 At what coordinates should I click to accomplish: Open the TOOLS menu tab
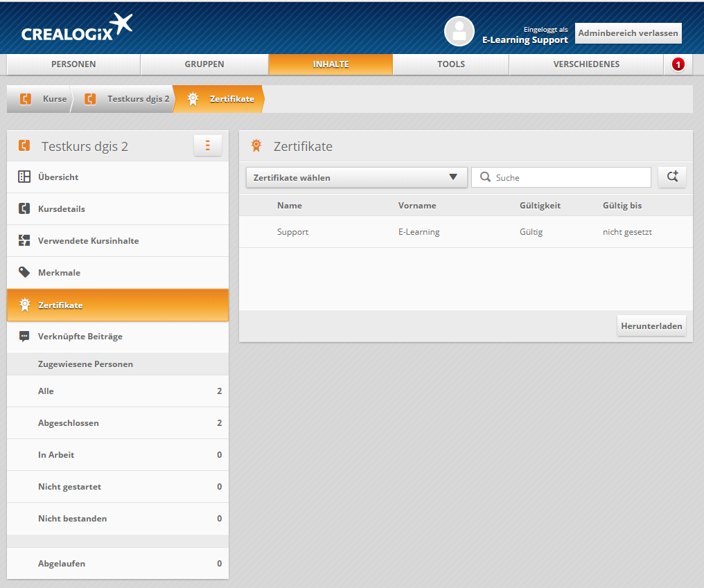(x=450, y=64)
